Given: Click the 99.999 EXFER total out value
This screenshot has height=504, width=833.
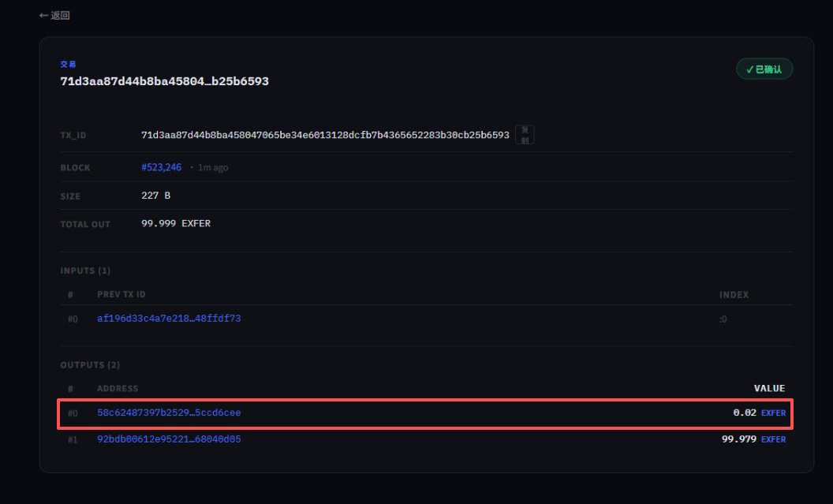Looking at the screenshot, I should tap(176, 223).
